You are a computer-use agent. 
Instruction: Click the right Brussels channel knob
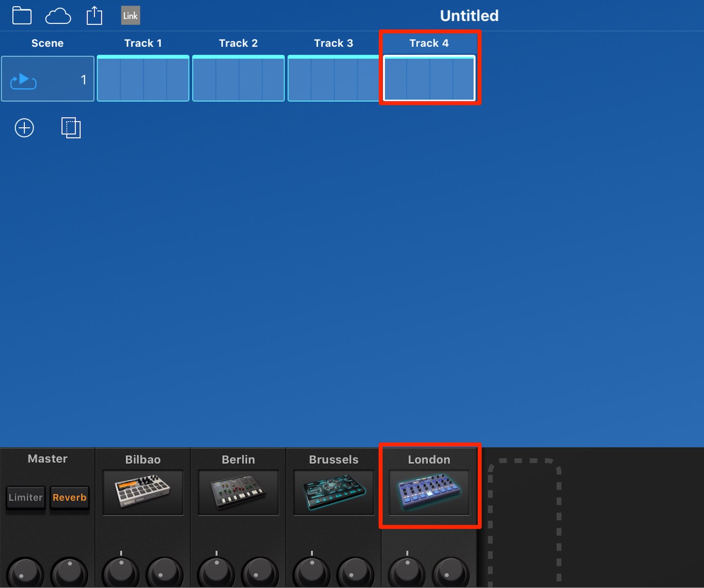pos(355,573)
